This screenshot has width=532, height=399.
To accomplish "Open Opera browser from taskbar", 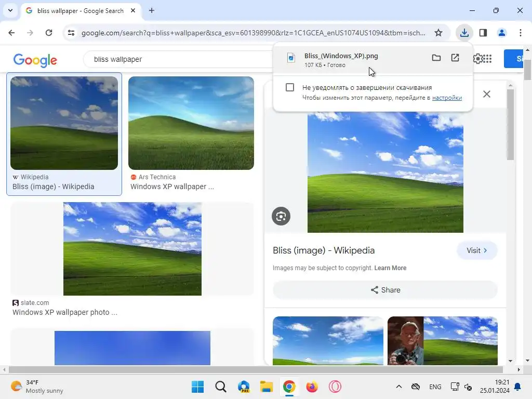I will click(335, 387).
